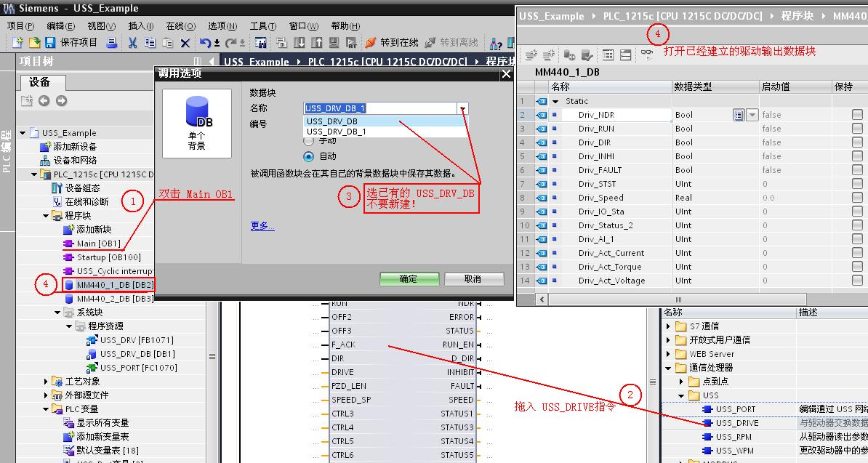Collapse the 程序块 tree node
Viewport: 868px width, 463px height.
46,216
